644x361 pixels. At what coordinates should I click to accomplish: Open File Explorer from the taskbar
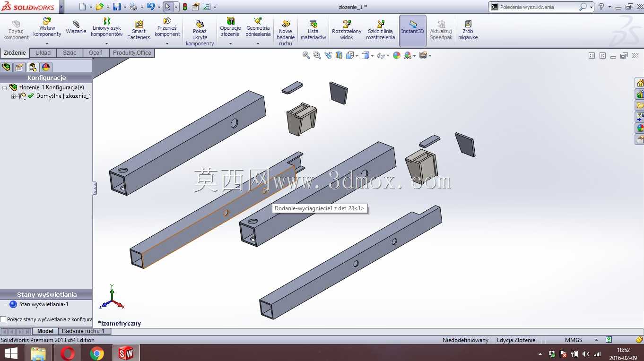pyautogui.click(x=38, y=353)
